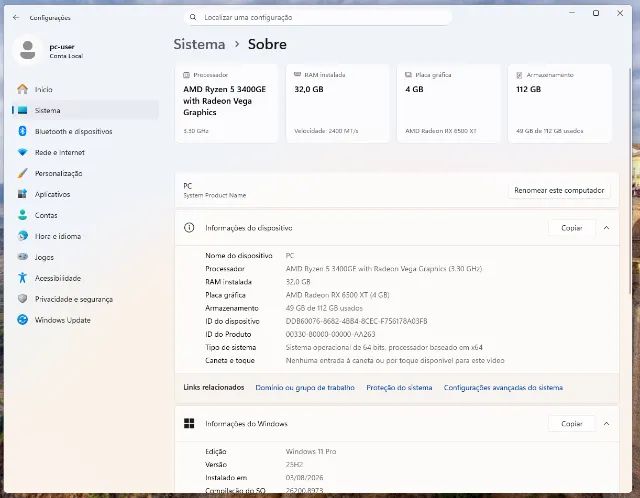Click the Sistema monitor icon
Screen dimensions: 640x498
click(x=22, y=110)
